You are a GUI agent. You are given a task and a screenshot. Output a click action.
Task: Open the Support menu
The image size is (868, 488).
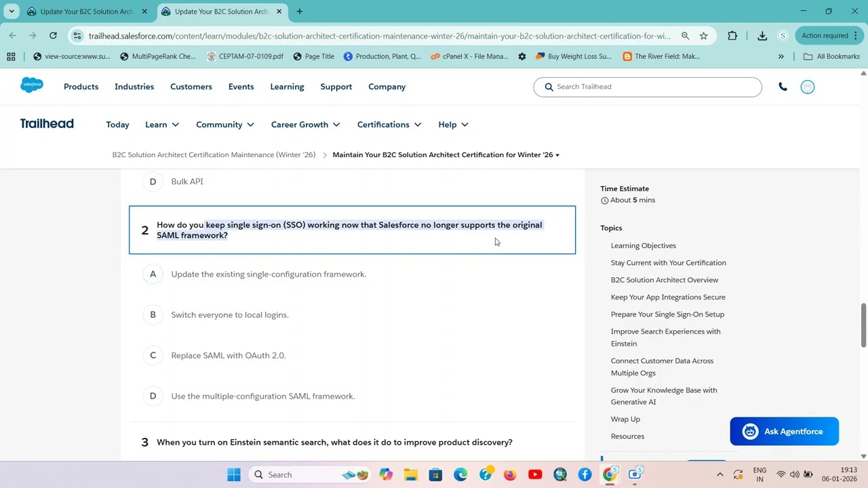point(336,87)
